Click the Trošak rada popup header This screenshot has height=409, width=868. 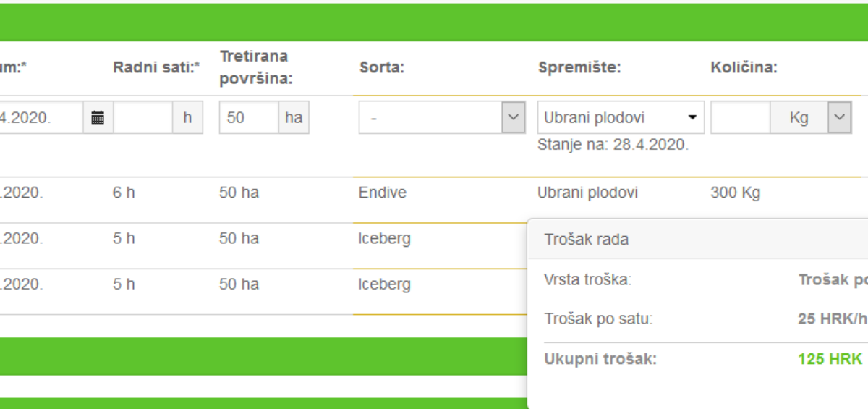[697, 240]
